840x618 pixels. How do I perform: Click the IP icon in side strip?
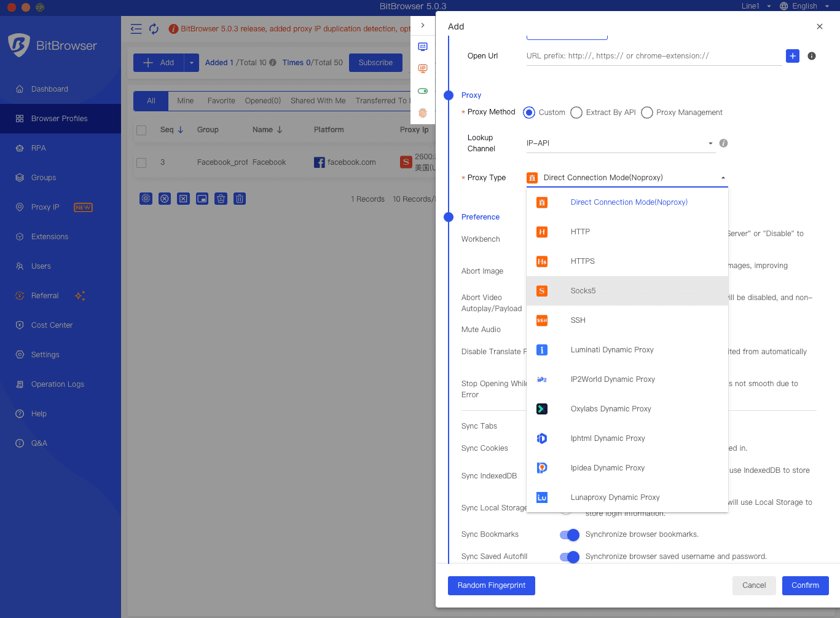pyautogui.click(x=423, y=69)
